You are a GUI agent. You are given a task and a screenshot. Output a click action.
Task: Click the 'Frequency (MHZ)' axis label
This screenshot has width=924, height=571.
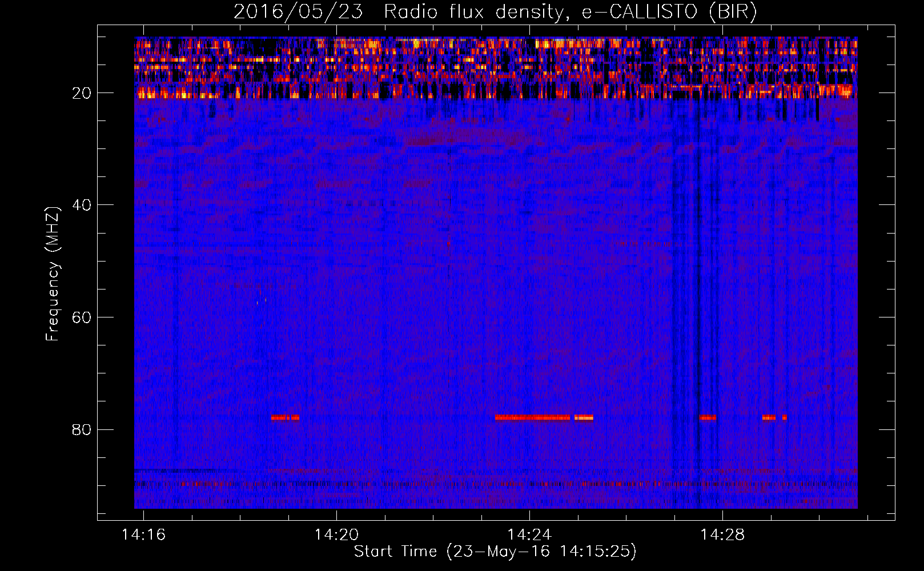pos(53,274)
